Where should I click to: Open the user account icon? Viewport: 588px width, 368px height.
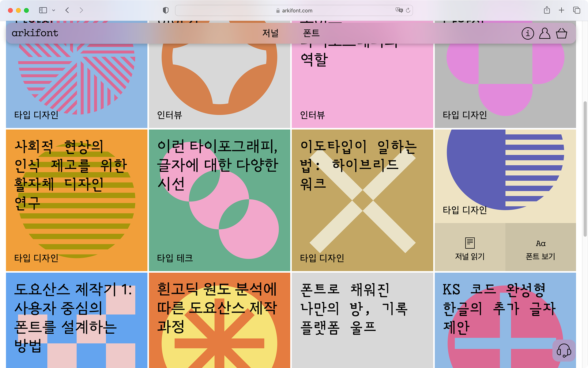pyautogui.click(x=545, y=33)
